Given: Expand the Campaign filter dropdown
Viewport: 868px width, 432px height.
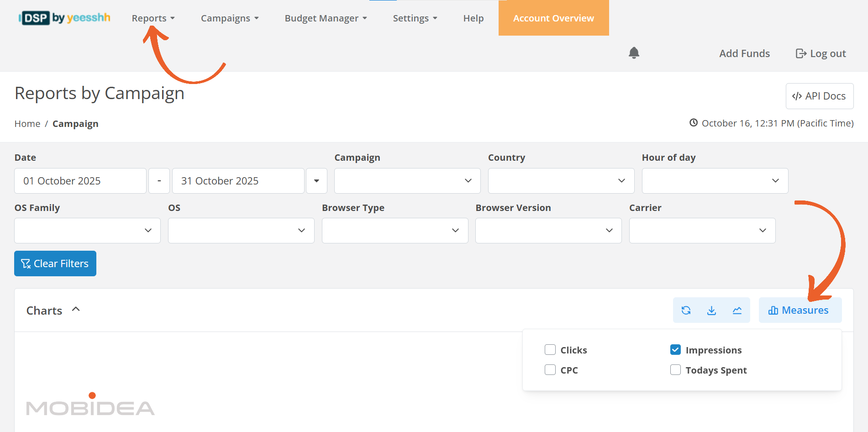Looking at the screenshot, I should 407,181.
